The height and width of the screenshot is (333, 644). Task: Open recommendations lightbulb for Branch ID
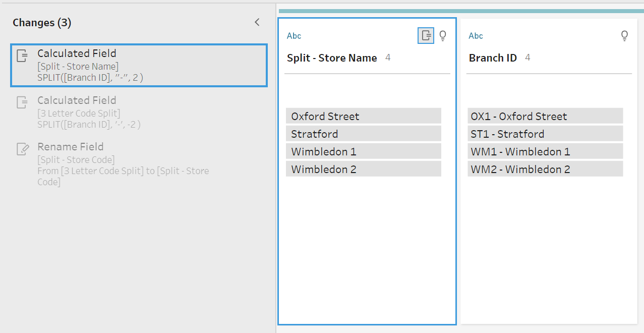pyautogui.click(x=624, y=35)
